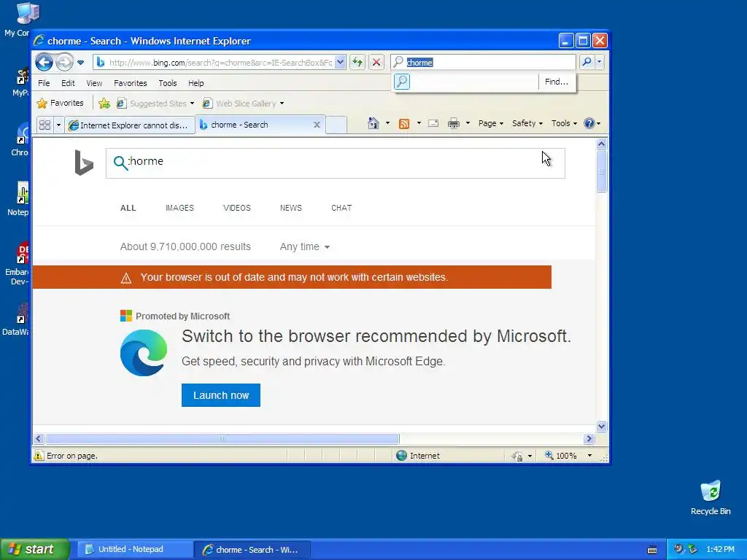Click the out of date warning banner
This screenshot has height=560, width=747.
[292, 277]
